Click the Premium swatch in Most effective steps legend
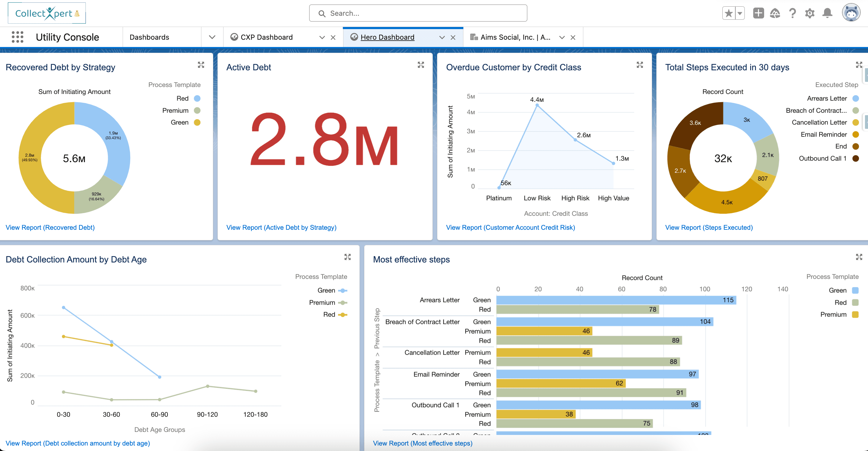 (855, 315)
